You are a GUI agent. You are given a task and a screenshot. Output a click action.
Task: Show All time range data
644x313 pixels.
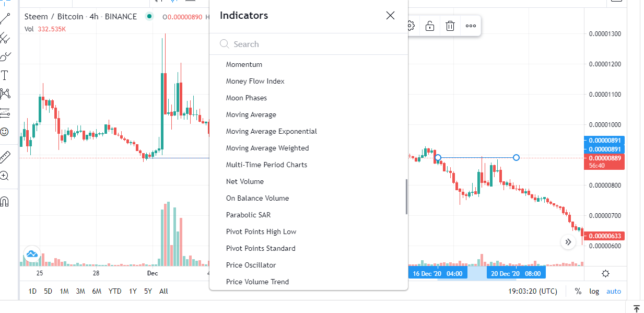click(163, 291)
